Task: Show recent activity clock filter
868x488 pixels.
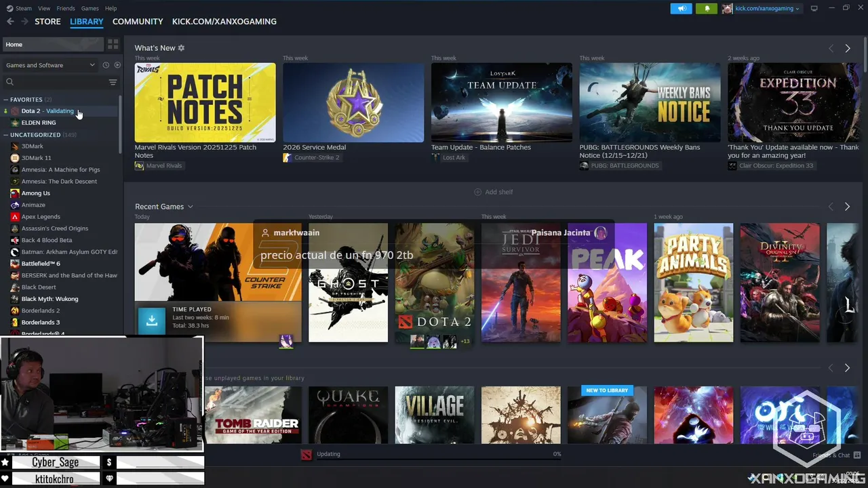Action: pos(106,65)
